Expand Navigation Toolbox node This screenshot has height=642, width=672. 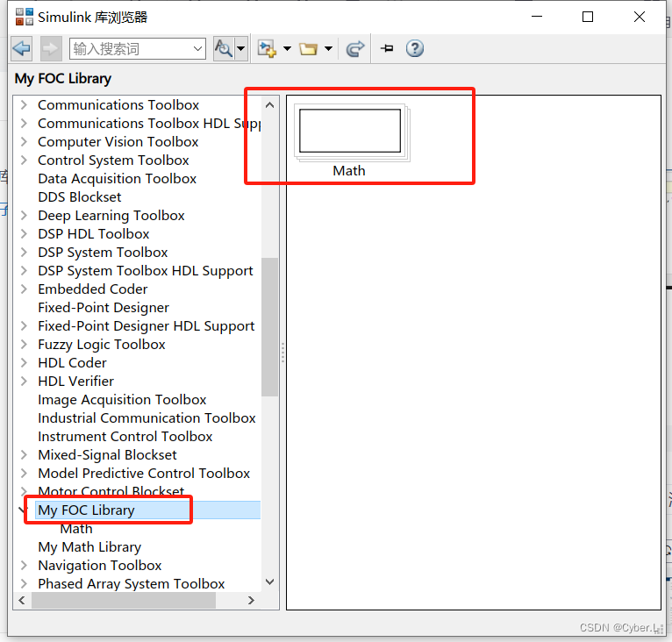(x=24, y=566)
